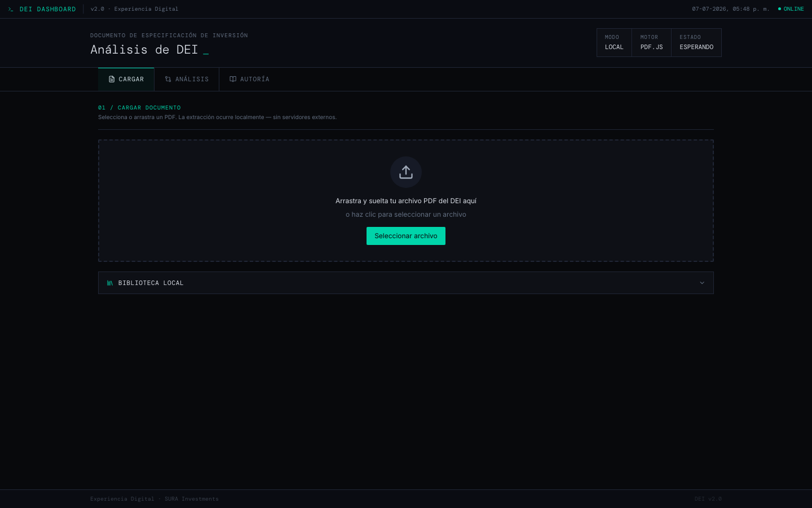
Task: Open the Autoría tab
Action: [249, 80]
